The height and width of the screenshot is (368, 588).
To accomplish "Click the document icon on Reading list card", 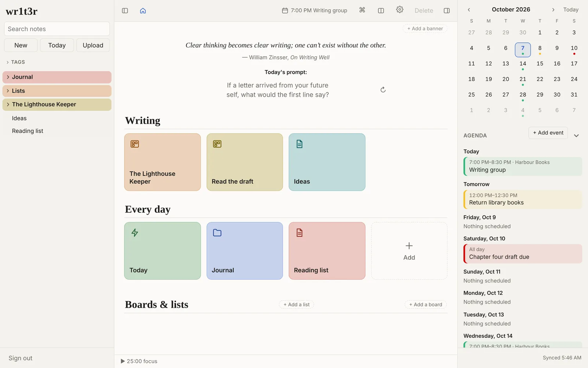I will (300, 233).
